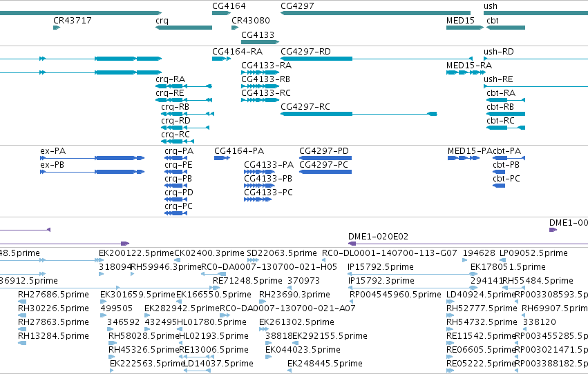The height and width of the screenshot is (374, 588).
Task: Select transcript CG4133-RA
Action: coord(260,72)
